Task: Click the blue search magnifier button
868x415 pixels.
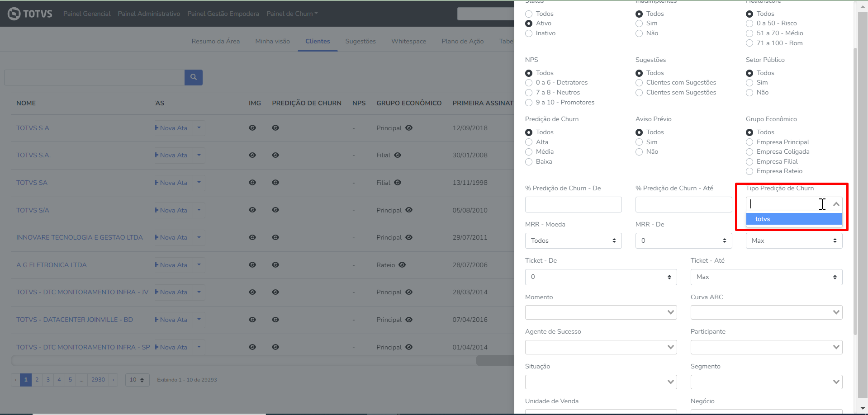Action: click(193, 77)
